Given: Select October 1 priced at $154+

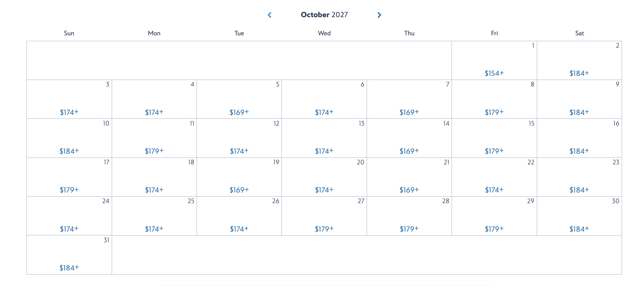Looking at the screenshot, I should (494, 73).
